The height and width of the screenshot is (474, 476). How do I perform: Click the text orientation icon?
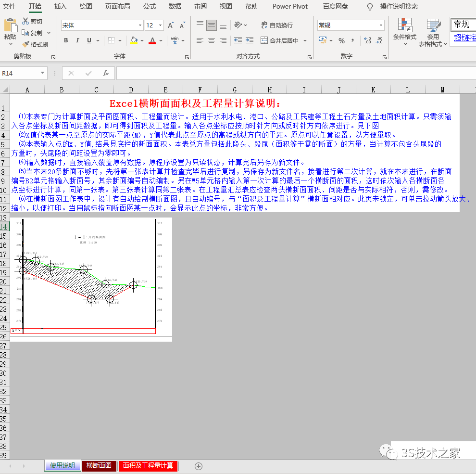point(238,25)
